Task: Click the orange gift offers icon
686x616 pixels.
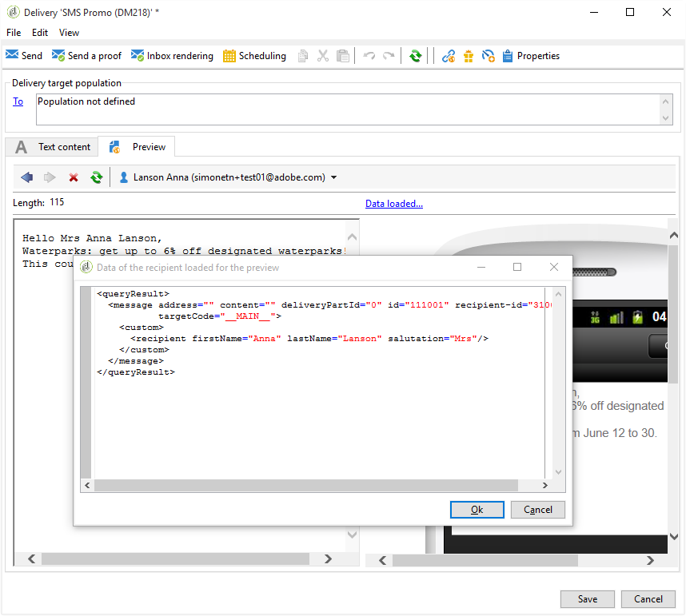Action: [x=469, y=56]
